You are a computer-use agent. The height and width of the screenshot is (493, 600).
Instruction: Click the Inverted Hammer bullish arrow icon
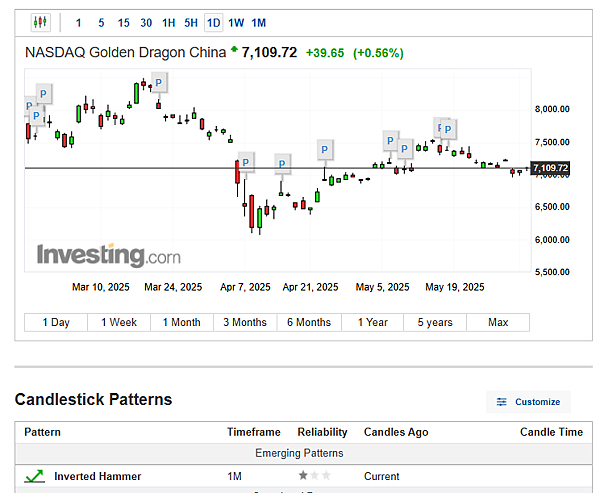35,476
